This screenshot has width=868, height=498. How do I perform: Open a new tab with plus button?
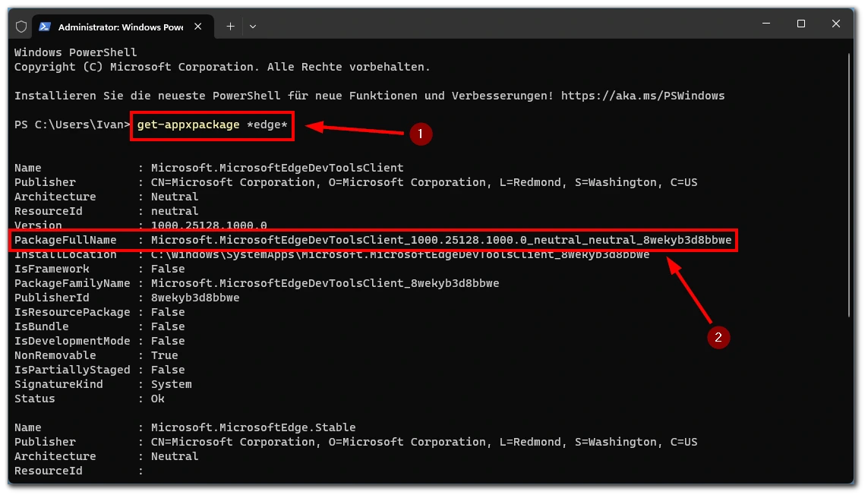tap(230, 27)
